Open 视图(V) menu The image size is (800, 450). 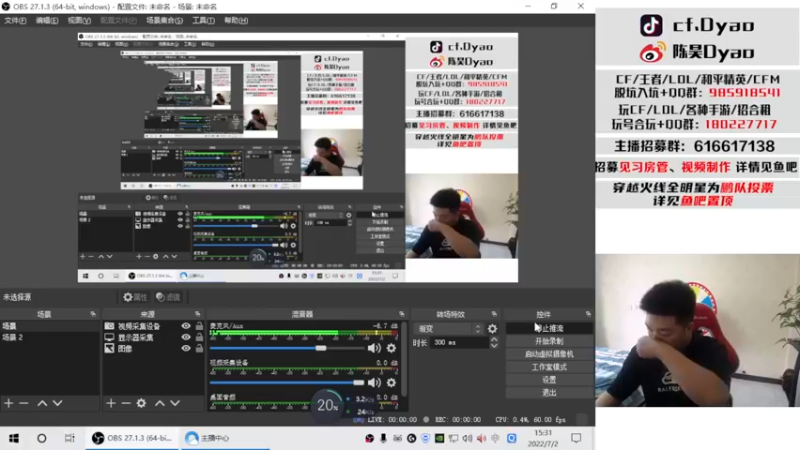coord(79,20)
